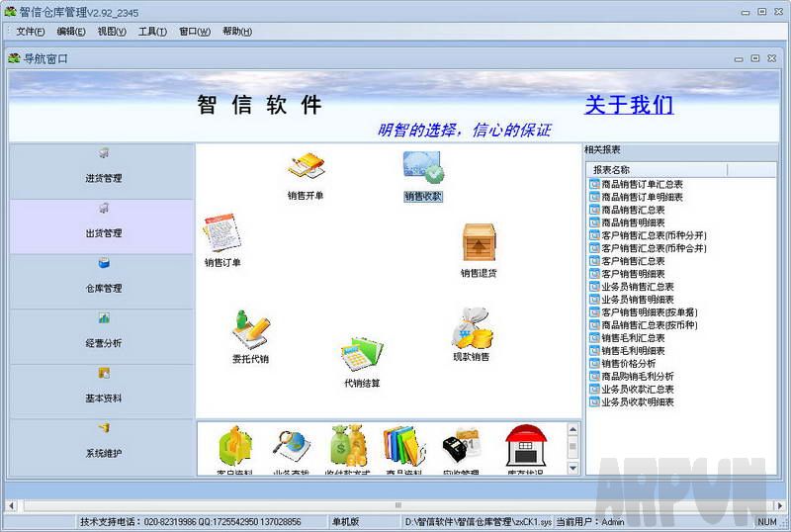
Task: Open the 工具(T) menu
Action: point(153,32)
